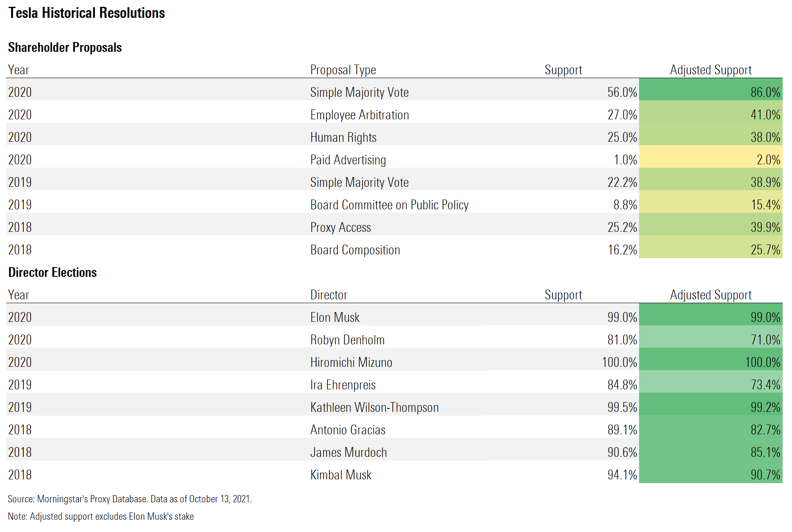
Task: Click the Elon Musk director name
Action: 335,318
